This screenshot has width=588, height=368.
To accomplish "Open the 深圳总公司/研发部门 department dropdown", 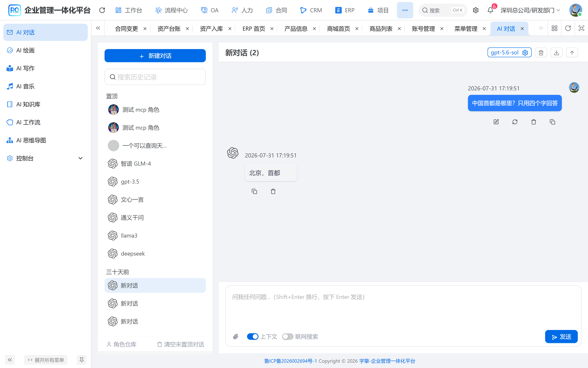I will [x=530, y=10].
